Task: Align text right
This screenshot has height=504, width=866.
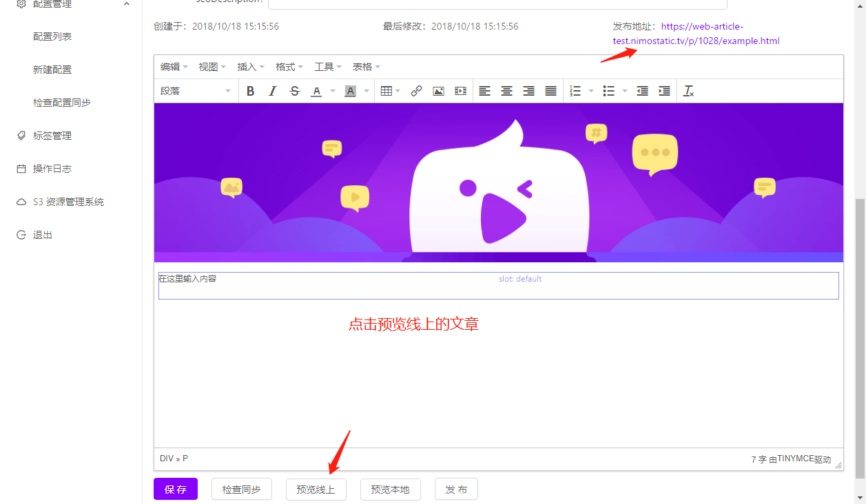Action: point(528,91)
